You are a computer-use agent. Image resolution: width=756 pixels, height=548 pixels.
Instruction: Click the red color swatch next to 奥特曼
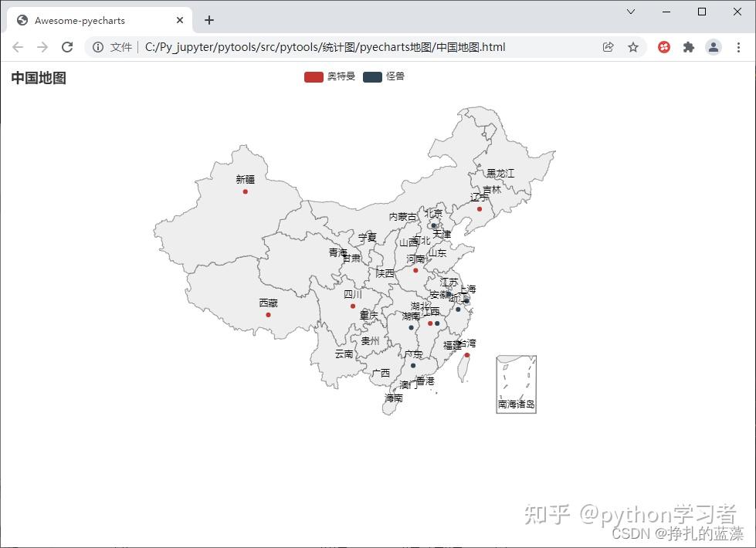313,76
